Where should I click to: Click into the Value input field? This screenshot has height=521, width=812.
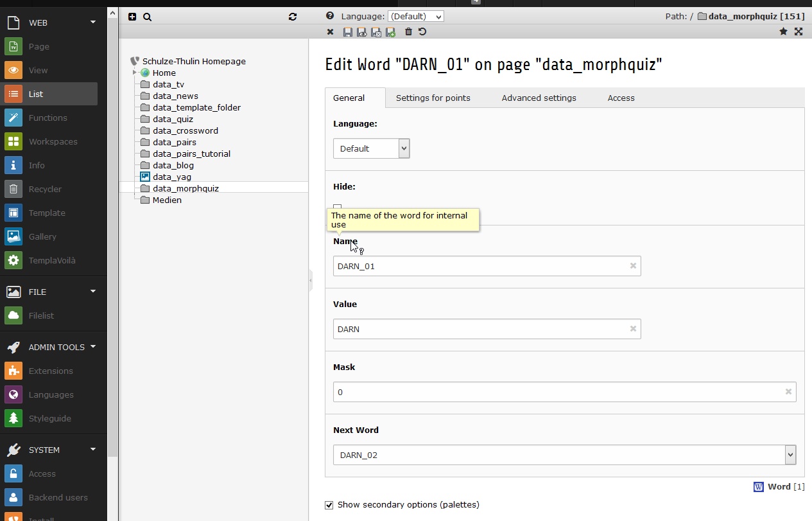[487, 329]
